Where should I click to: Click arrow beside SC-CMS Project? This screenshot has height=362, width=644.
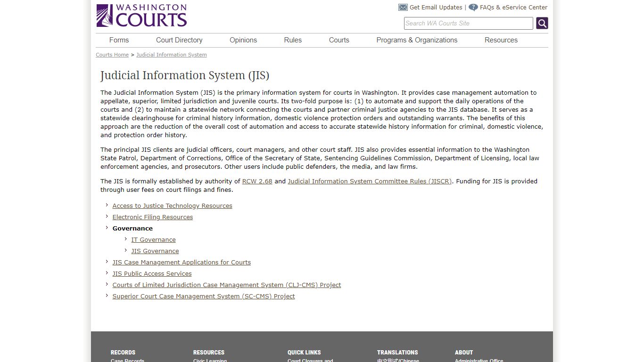tap(107, 295)
